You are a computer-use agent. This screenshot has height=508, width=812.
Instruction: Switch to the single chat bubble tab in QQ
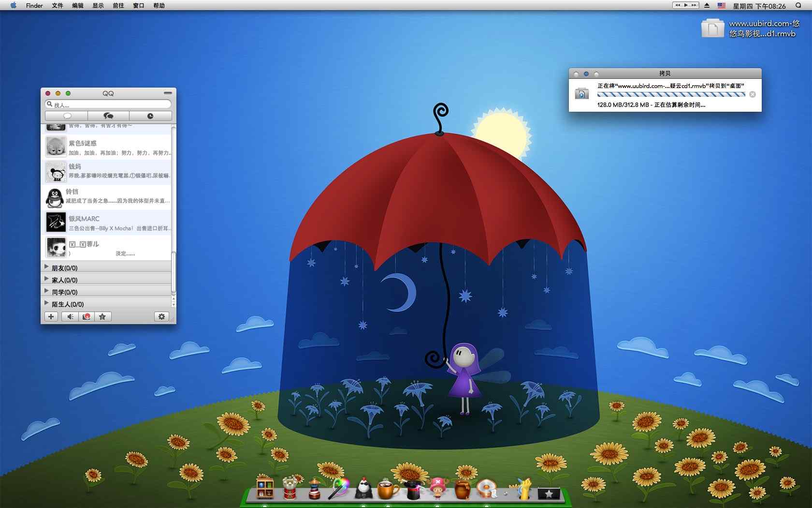click(x=67, y=116)
